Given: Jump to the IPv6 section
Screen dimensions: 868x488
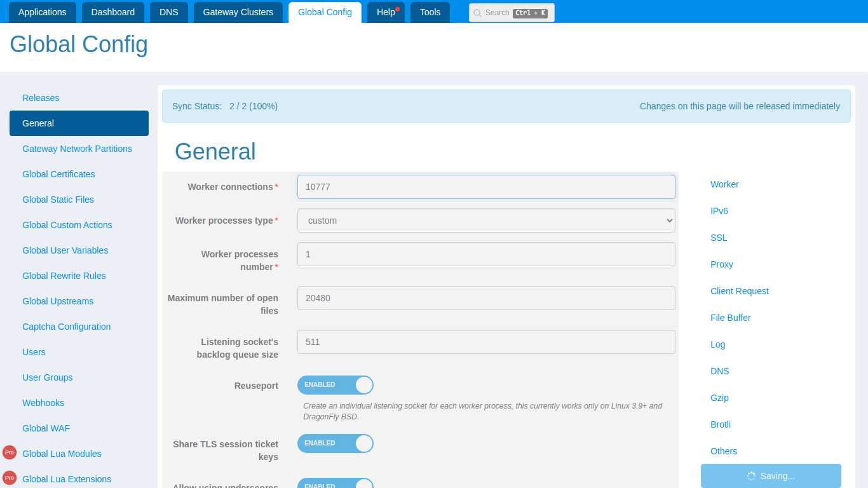Looking at the screenshot, I should tap(719, 211).
